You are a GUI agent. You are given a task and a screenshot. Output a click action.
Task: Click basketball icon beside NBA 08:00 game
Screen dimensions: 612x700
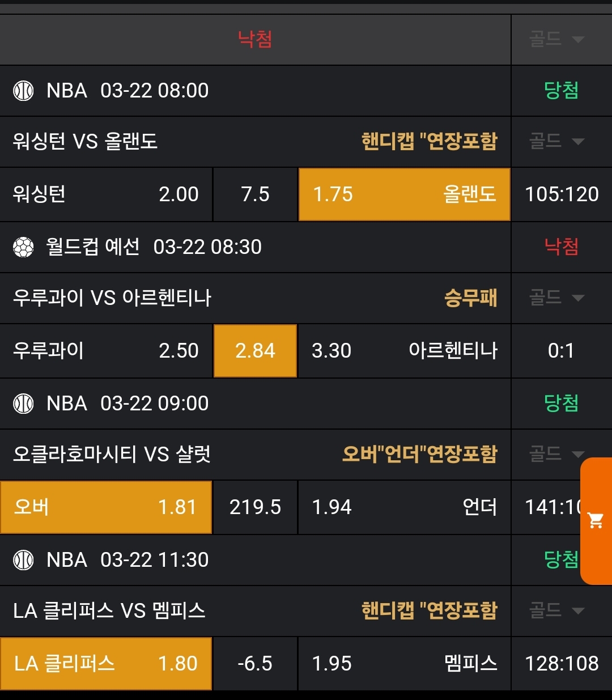coord(23,91)
